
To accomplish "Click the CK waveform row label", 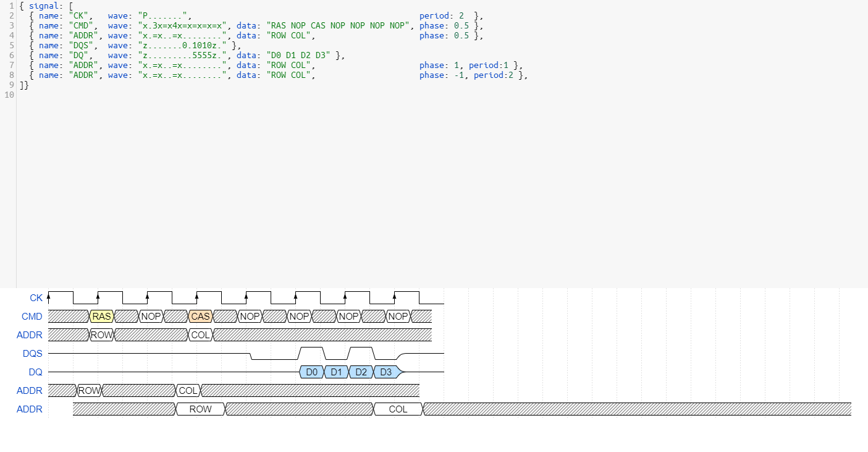I will [36, 298].
